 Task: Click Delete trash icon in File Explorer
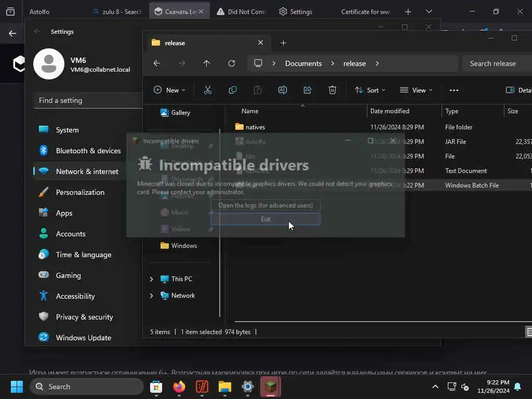pos(332,90)
